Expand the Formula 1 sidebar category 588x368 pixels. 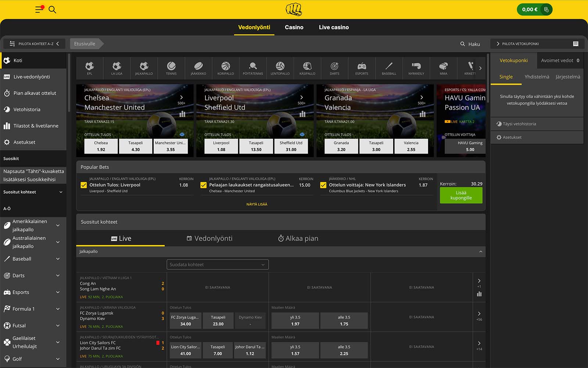click(58, 309)
